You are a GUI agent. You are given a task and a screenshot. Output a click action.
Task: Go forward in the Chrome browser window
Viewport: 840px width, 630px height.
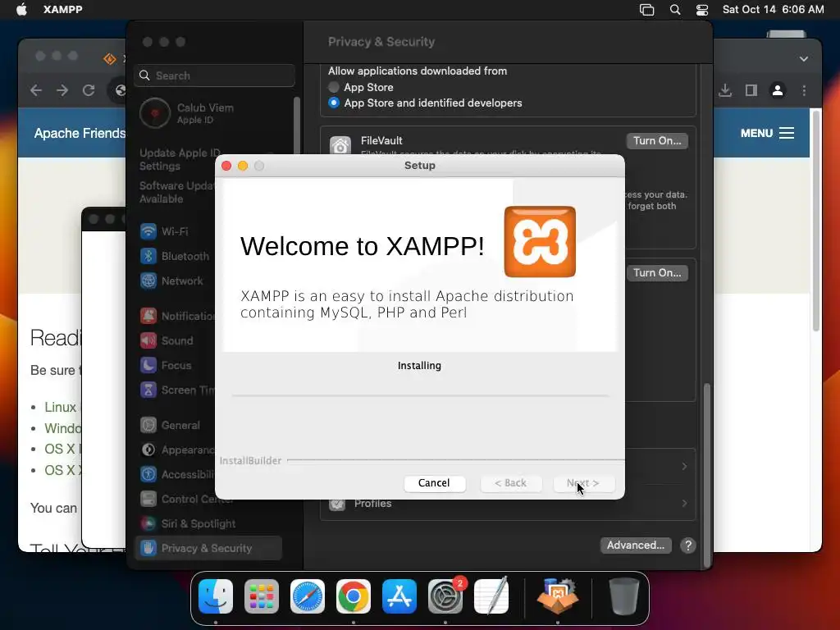coord(62,90)
